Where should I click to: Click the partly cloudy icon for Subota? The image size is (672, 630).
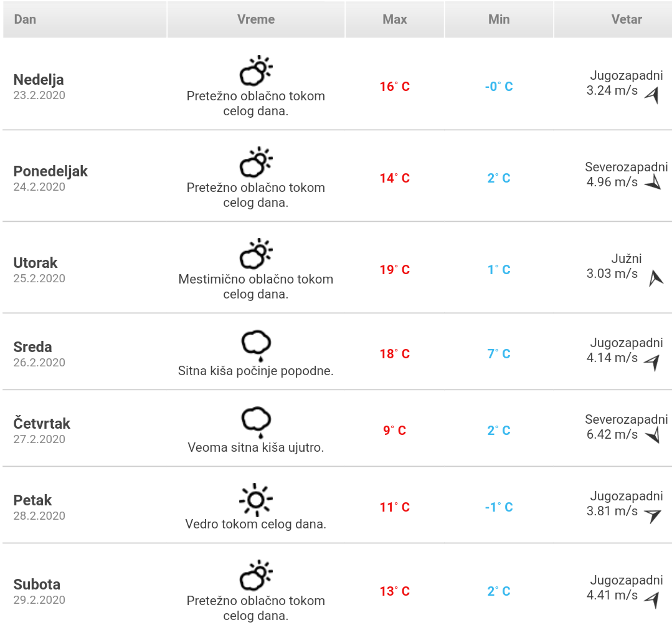pos(256,576)
